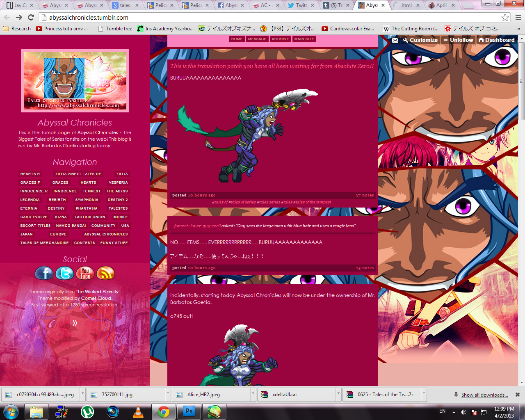
Task: Open the clock and date in taskbar
Action: click(504, 412)
